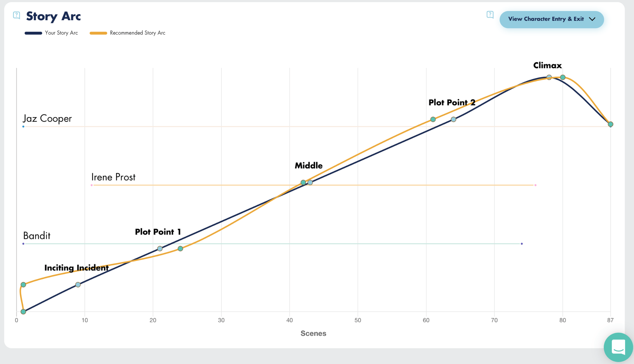Click the 87 axis tick label
This screenshot has height=364, width=634.
point(610,320)
